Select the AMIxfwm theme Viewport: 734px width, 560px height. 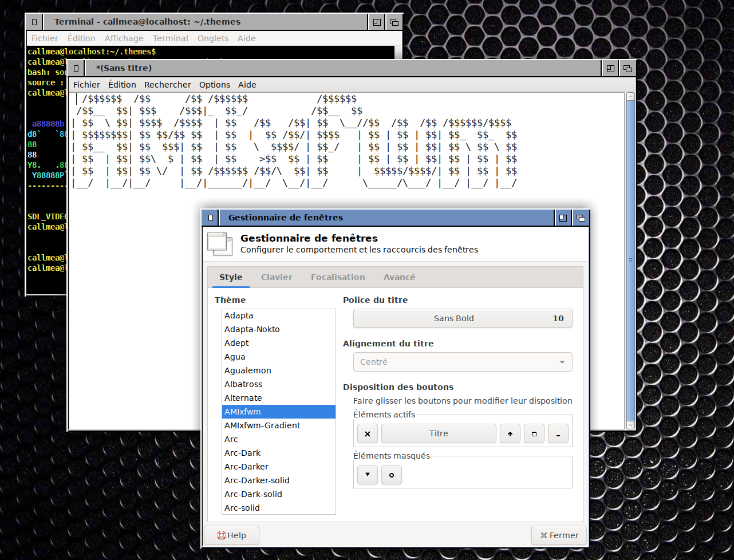(x=279, y=412)
